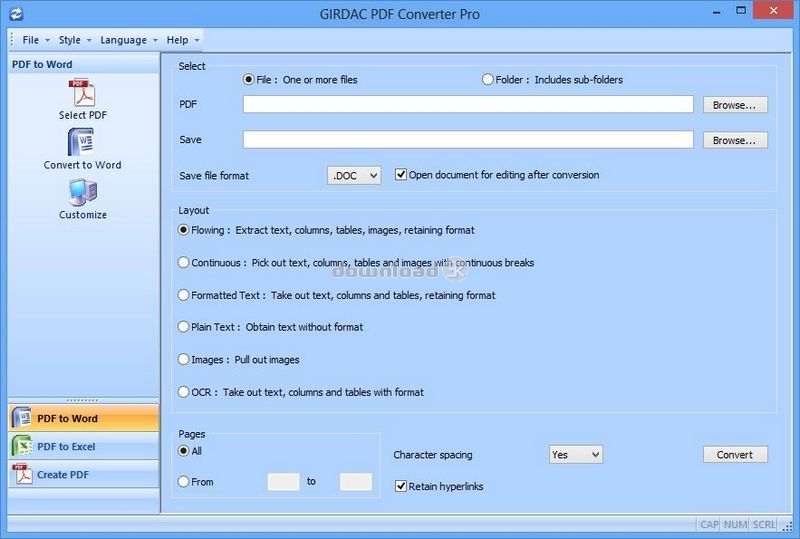Expand the Character spacing dropdown
Screen dimensions: 800x539
(576, 454)
